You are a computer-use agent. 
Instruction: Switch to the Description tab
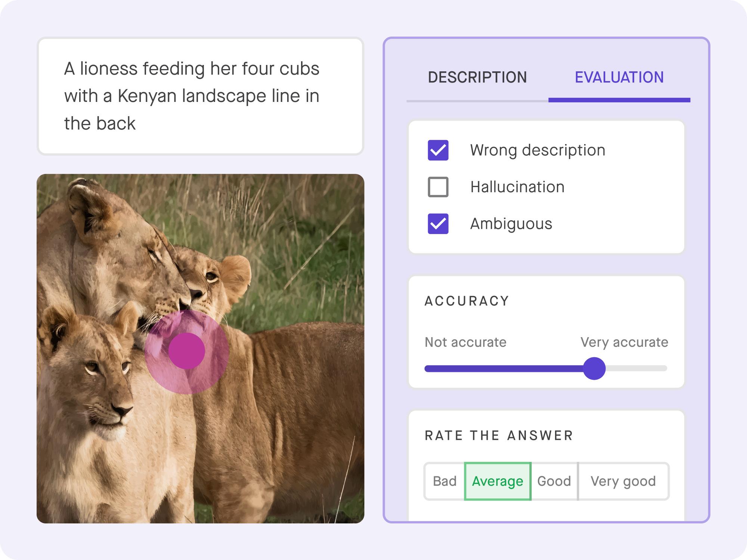(x=477, y=77)
